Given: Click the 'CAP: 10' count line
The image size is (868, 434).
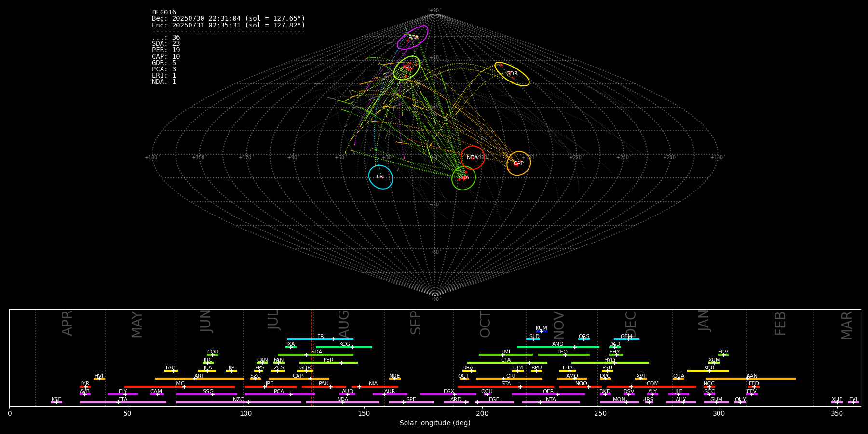Looking at the screenshot, I should point(166,56).
